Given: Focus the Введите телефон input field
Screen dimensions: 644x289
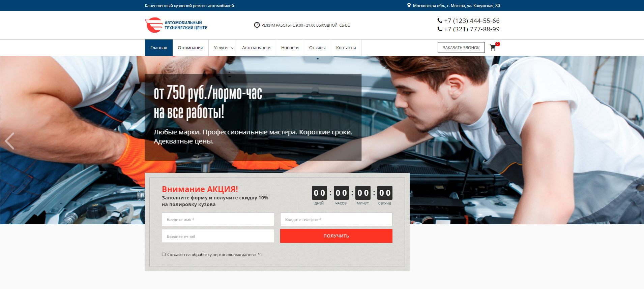Looking at the screenshot, I should coord(336,219).
